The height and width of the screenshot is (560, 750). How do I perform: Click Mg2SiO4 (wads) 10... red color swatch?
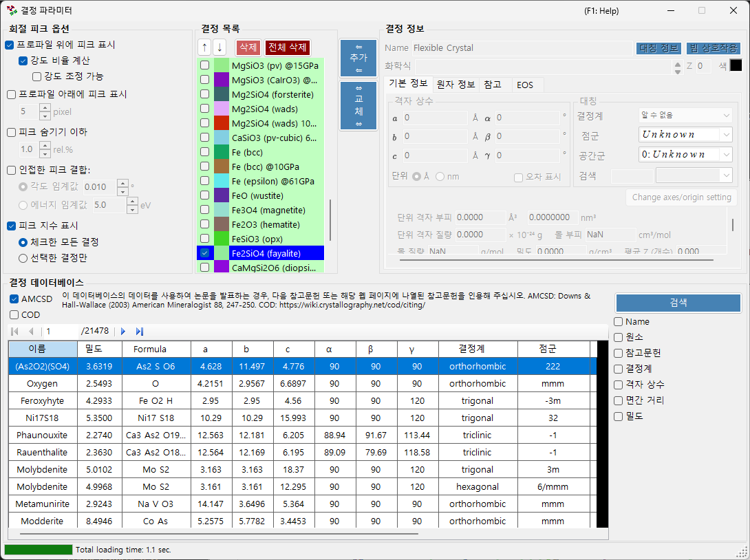click(221, 123)
